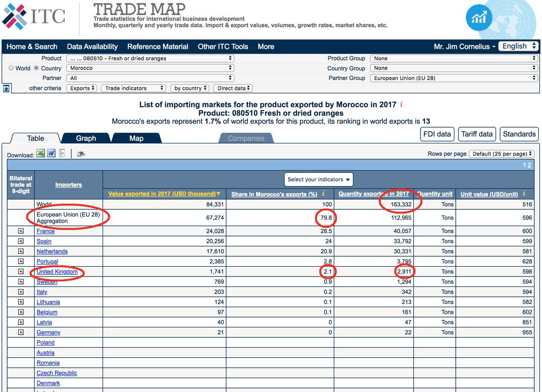The width and height of the screenshot is (542, 392).
Task: Open Partner Group European Union dropdown
Action: coord(454,78)
